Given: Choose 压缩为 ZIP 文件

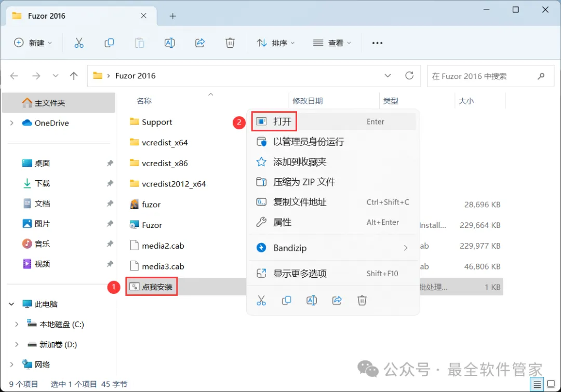Looking at the screenshot, I should 332,182.
